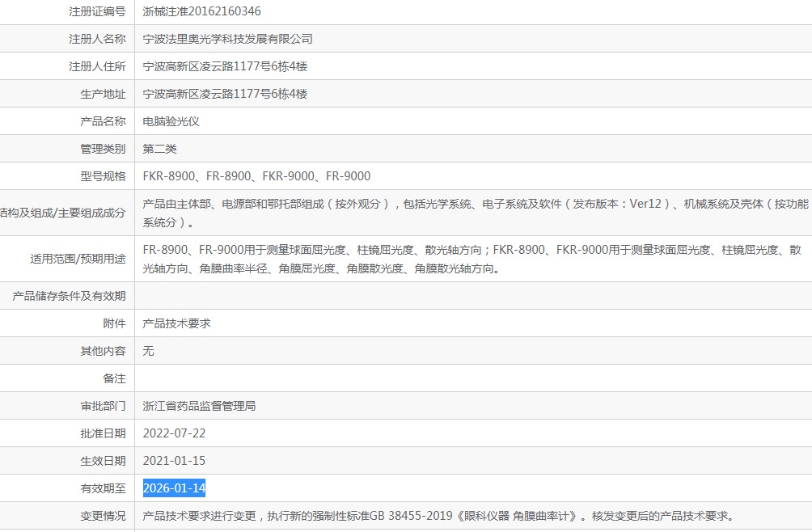Click the 审批部门 label
Image resolution: width=812 pixels, height=532 pixels.
tap(103, 405)
